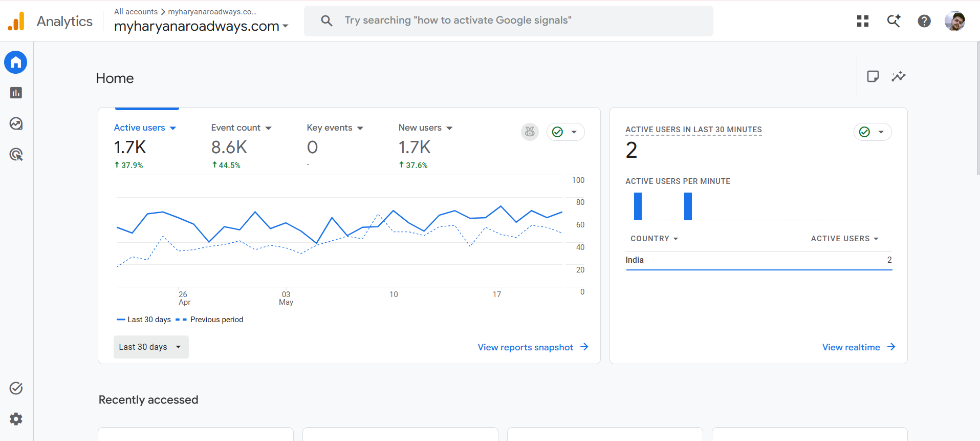Click the India country row
This screenshot has width=980, height=441.
coord(759,260)
